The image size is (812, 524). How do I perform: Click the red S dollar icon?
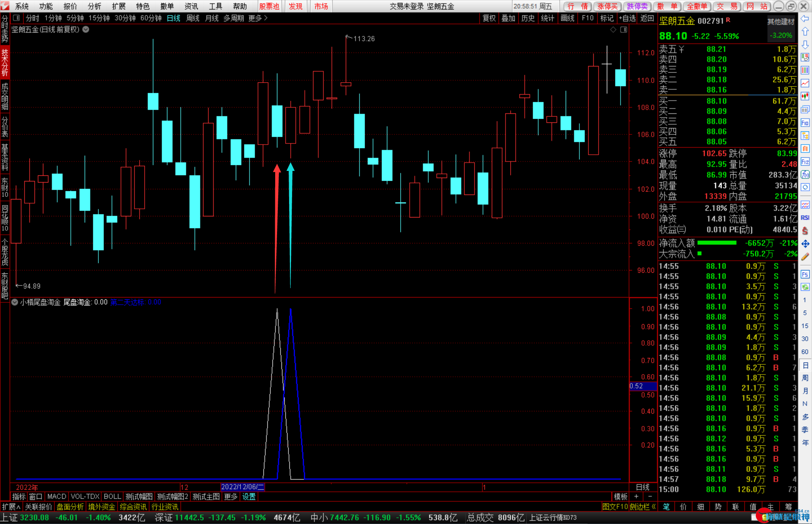[805, 231]
